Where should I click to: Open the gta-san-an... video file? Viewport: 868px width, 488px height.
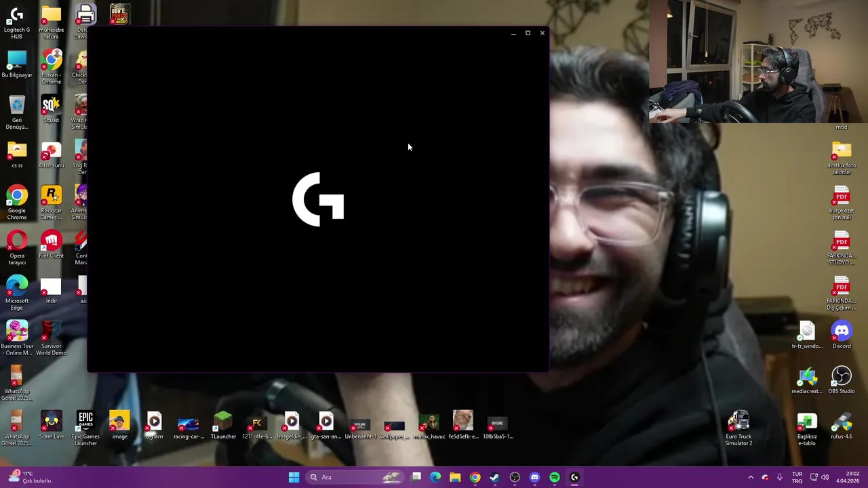coord(326,425)
